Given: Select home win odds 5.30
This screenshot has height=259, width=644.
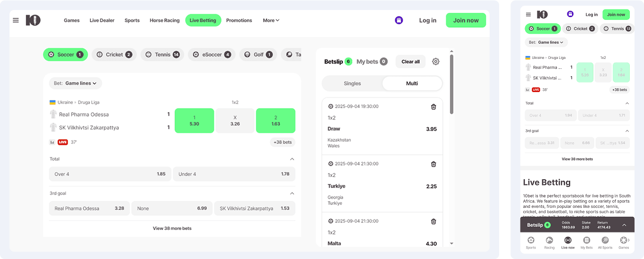Looking at the screenshot, I should (194, 120).
